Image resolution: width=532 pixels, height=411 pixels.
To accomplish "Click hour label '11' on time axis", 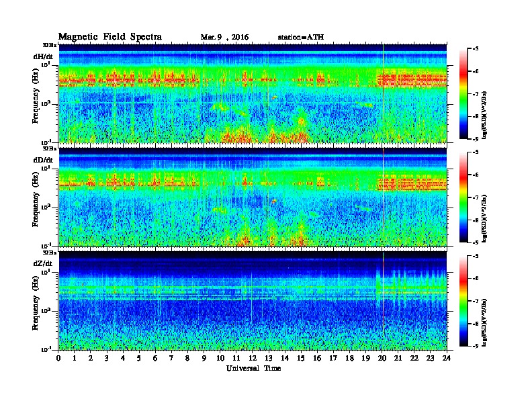I will tap(236, 359).
